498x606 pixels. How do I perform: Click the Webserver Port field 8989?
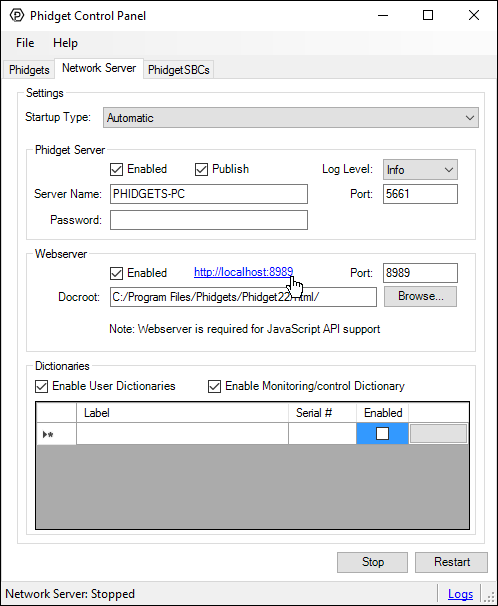(420, 273)
